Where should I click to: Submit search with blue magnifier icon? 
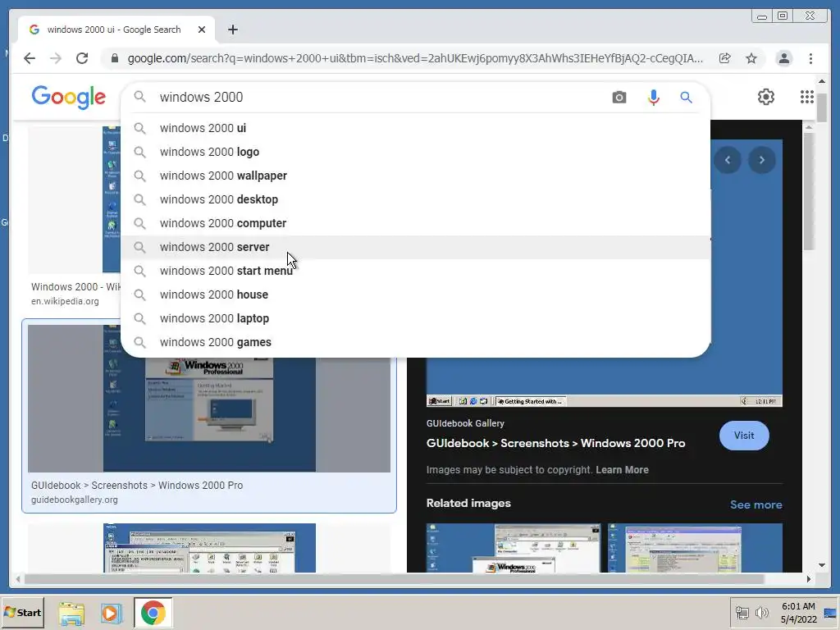click(x=686, y=97)
